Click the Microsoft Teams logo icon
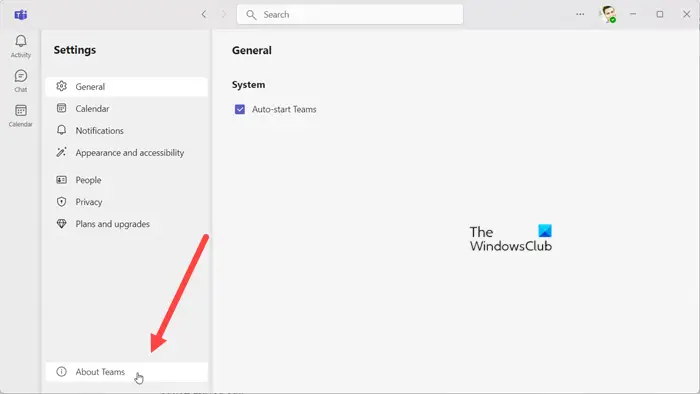 coord(21,15)
